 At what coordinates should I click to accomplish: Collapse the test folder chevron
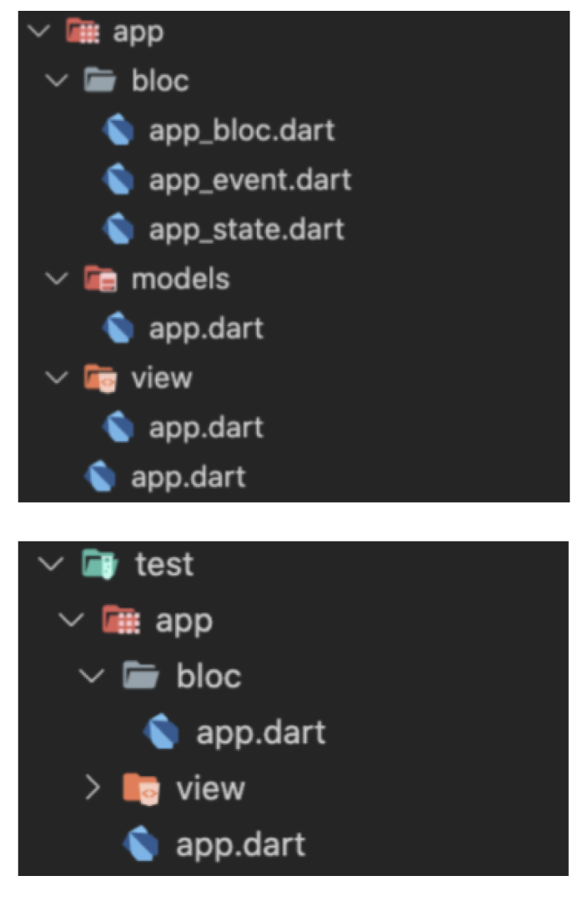click(x=51, y=564)
